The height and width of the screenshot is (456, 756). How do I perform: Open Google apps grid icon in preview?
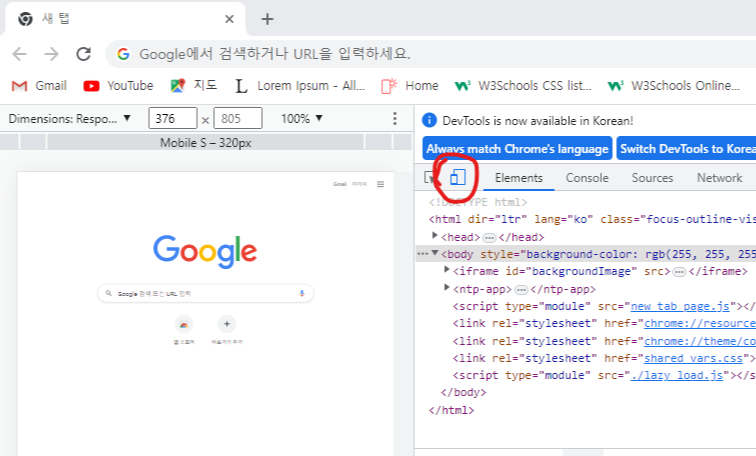click(380, 184)
